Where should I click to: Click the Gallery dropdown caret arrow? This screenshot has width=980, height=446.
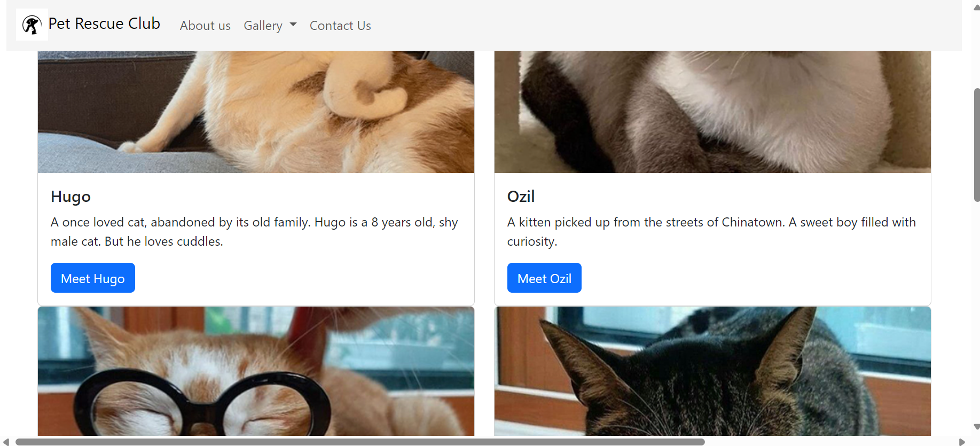(x=293, y=25)
